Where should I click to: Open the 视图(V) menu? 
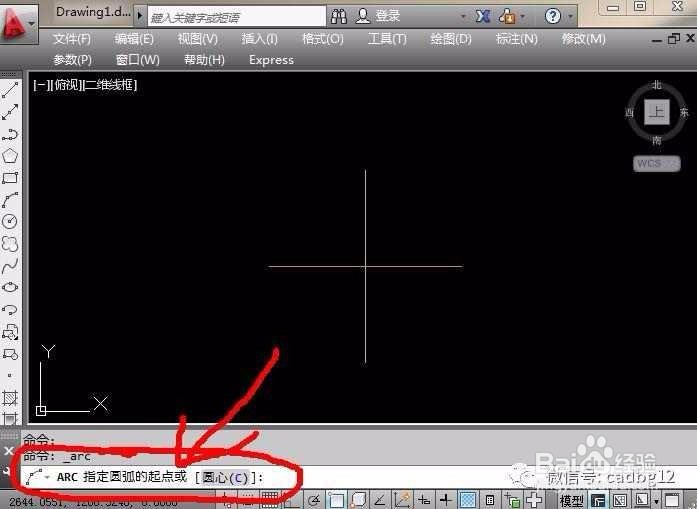click(x=197, y=39)
